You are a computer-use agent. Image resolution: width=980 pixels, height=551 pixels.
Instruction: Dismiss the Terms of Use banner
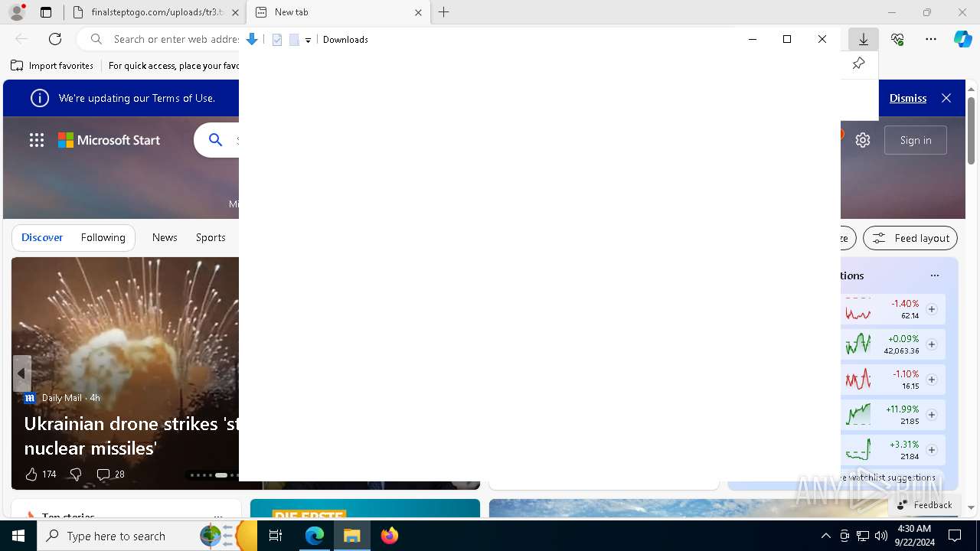click(908, 98)
